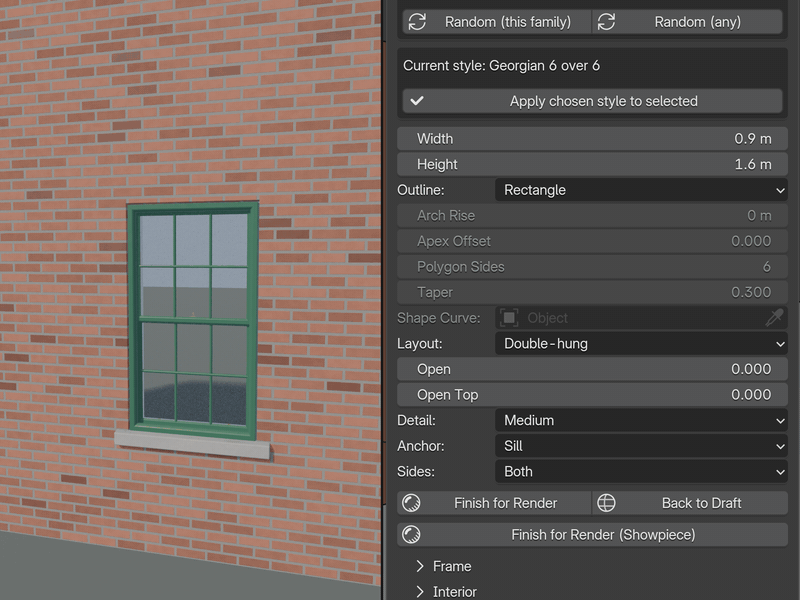Click the Shape Curve eyedropper icon

[x=773, y=318]
